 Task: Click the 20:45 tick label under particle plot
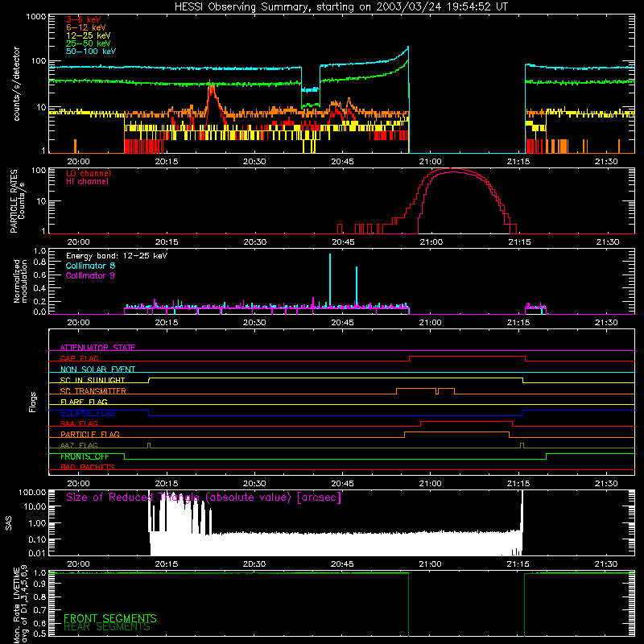(x=343, y=242)
